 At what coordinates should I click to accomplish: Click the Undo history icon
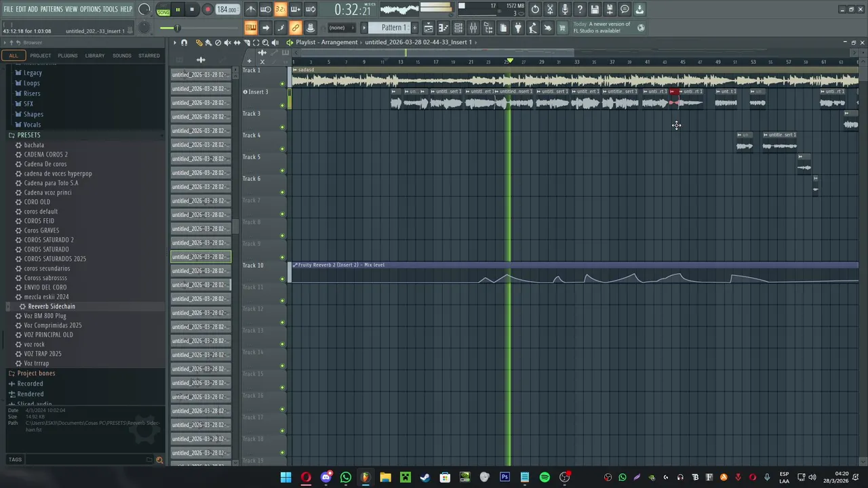coord(535,9)
